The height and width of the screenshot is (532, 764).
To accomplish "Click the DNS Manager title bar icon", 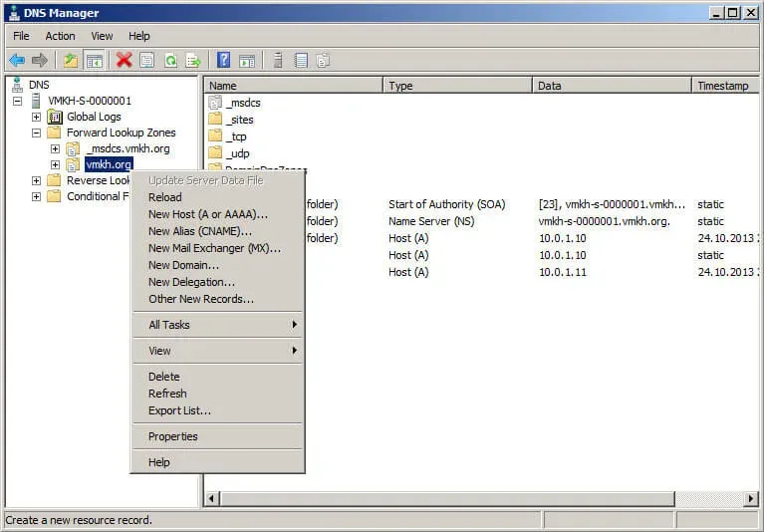I will pyautogui.click(x=14, y=12).
